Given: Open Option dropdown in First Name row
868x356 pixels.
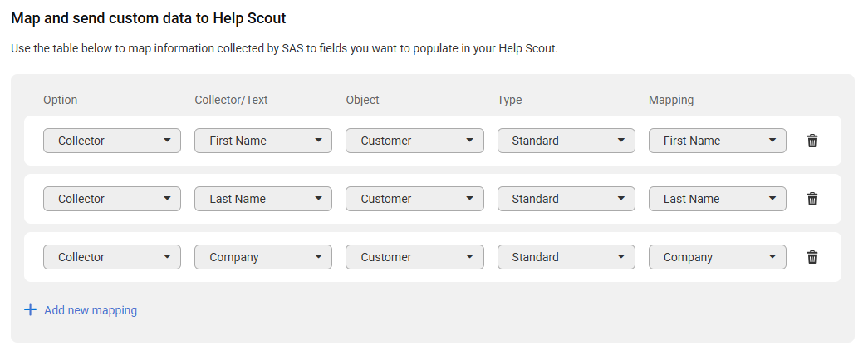Looking at the screenshot, I should pos(112,141).
